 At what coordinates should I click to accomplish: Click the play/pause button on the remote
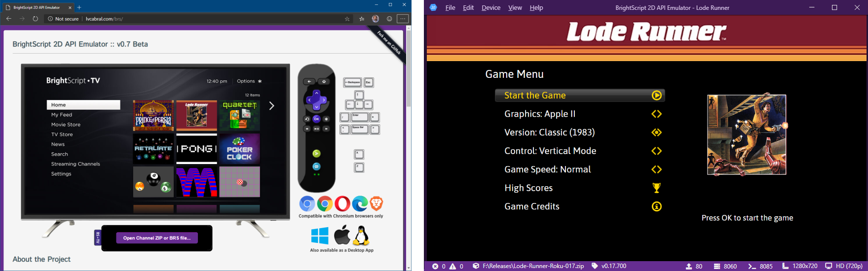pos(316,129)
